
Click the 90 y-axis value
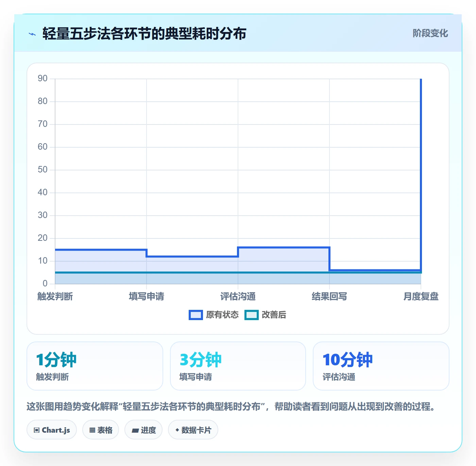(x=42, y=79)
